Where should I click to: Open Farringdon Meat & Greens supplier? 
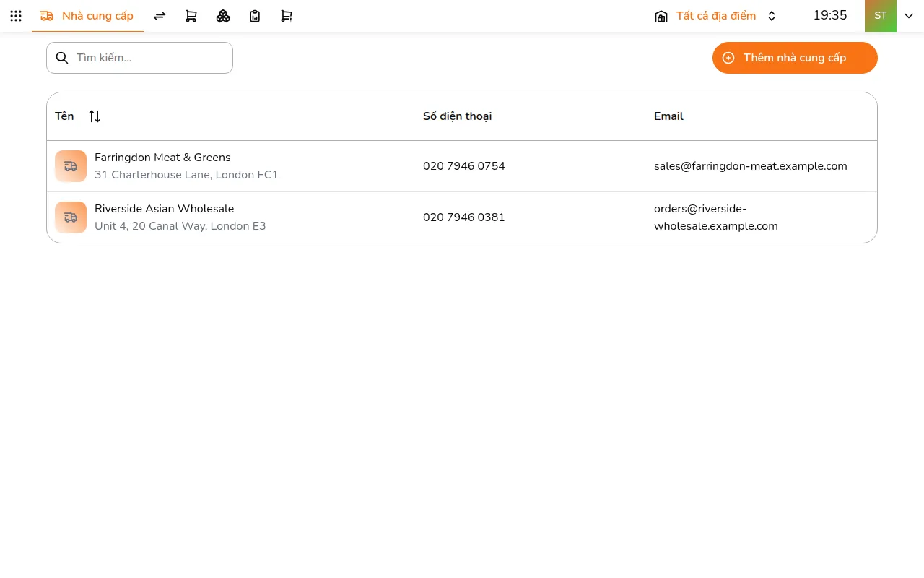coord(162,158)
